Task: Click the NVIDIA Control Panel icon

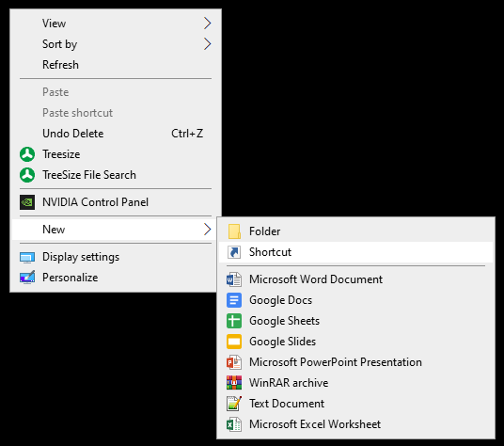Action: coord(27,202)
